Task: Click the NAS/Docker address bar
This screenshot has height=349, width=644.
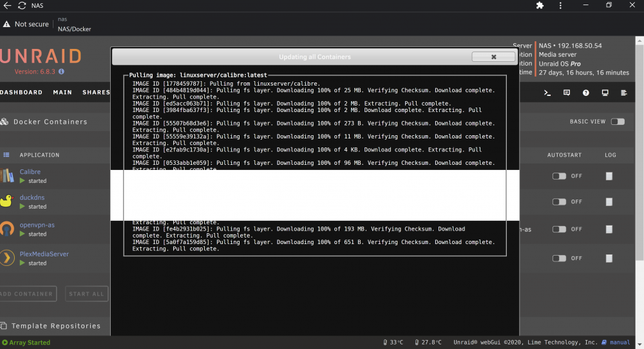Action: coord(74,29)
